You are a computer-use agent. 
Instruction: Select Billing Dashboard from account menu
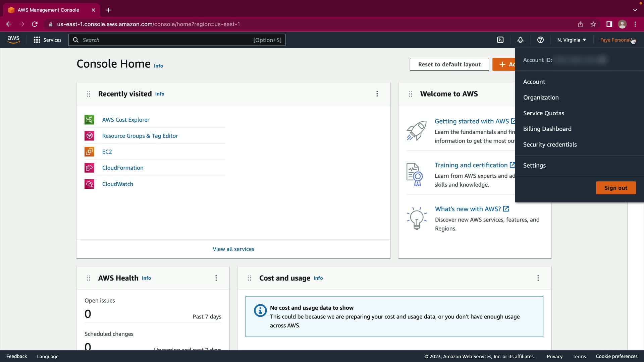[x=547, y=129]
